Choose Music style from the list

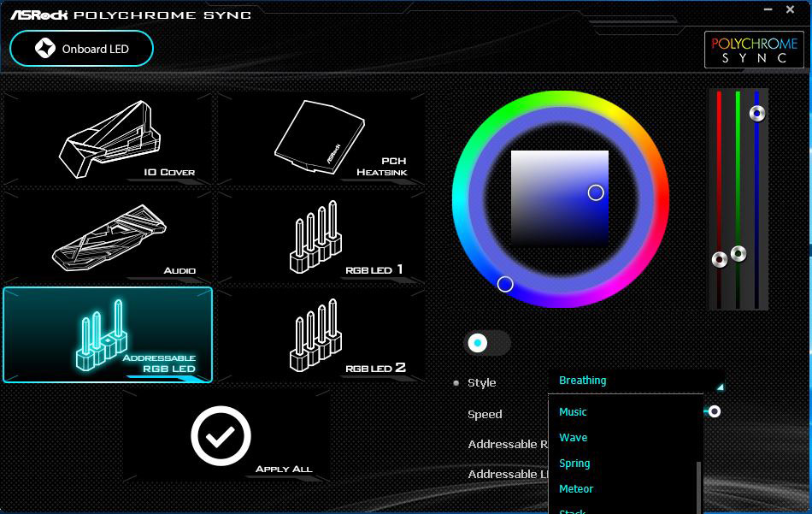pos(573,412)
